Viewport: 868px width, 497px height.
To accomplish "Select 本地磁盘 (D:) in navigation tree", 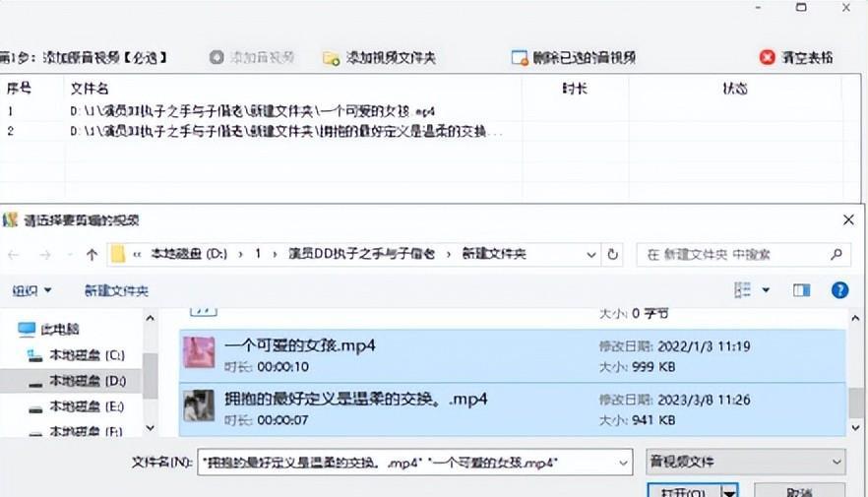I will point(77,381).
